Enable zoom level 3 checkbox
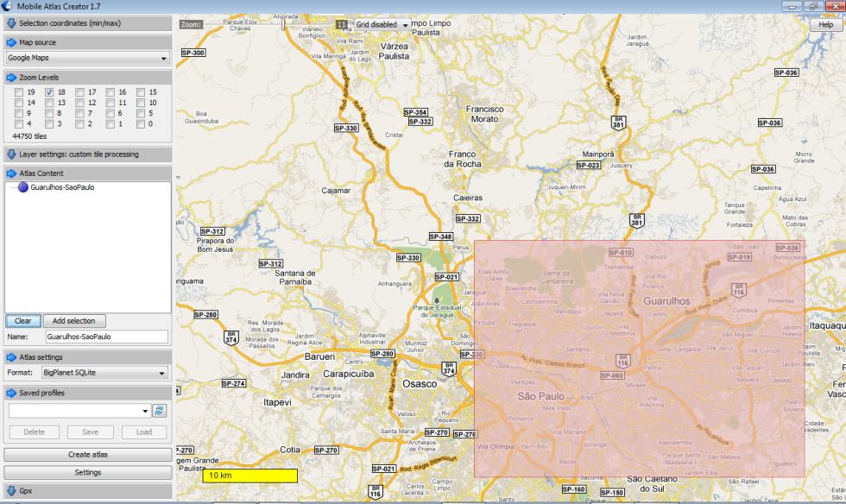Screen dimensions: 846x504 click(x=49, y=123)
